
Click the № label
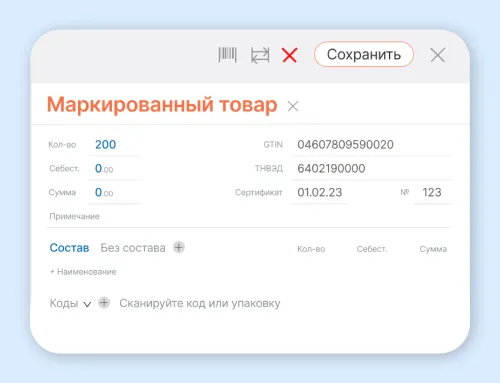405,192
